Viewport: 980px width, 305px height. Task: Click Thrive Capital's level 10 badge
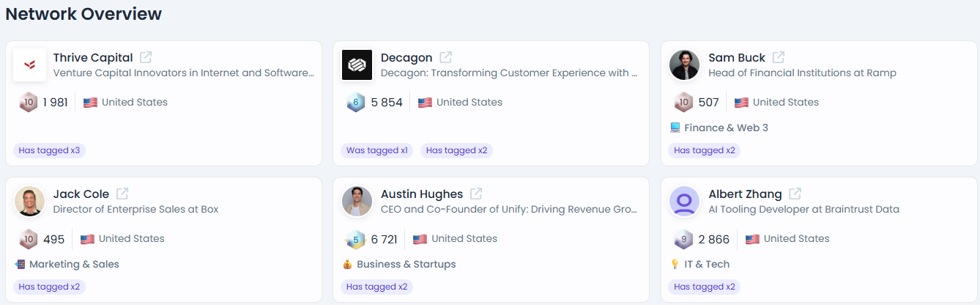pos(28,103)
